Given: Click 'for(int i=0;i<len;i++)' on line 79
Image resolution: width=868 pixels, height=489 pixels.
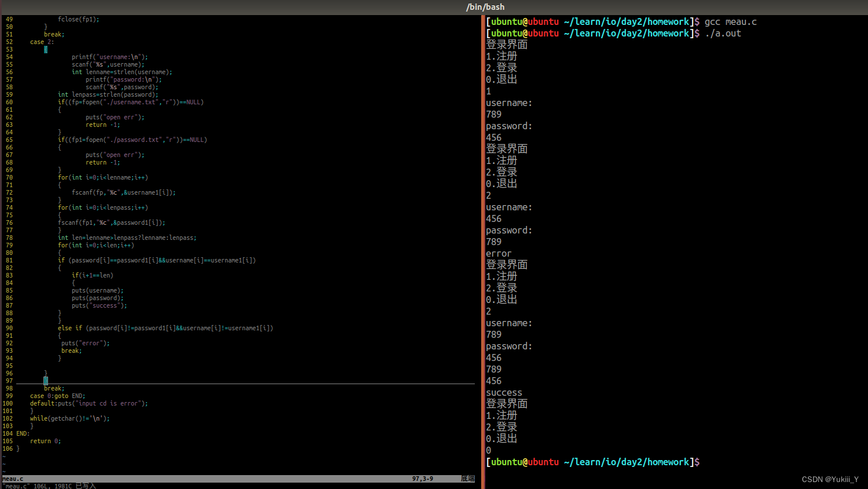Looking at the screenshot, I should click(x=96, y=245).
